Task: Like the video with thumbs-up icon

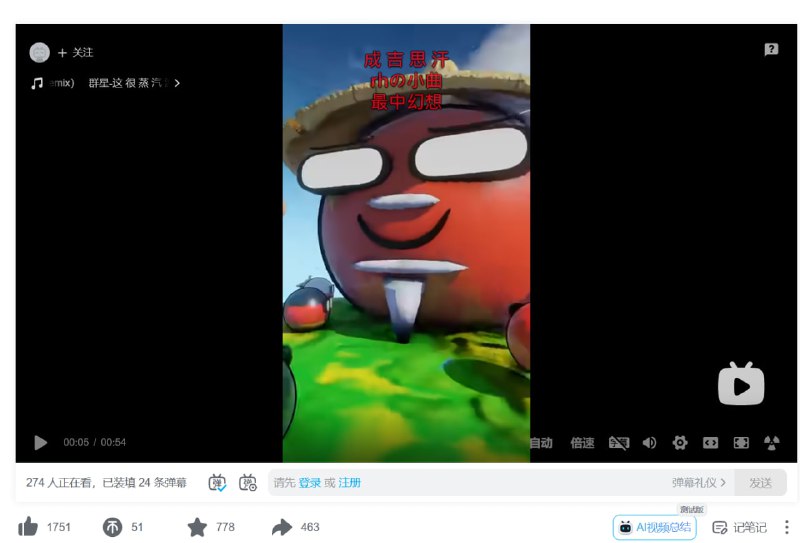Action: point(28,527)
